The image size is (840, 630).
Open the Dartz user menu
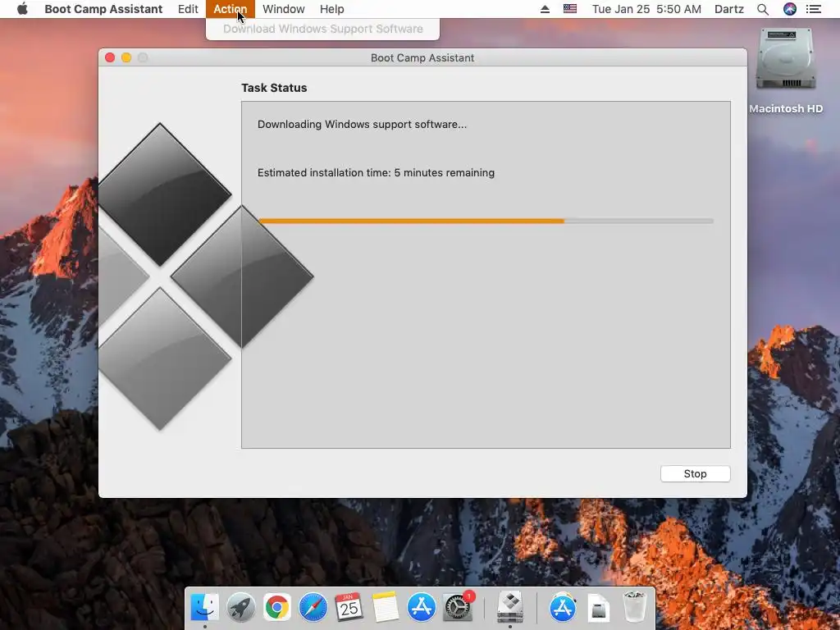tap(729, 9)
